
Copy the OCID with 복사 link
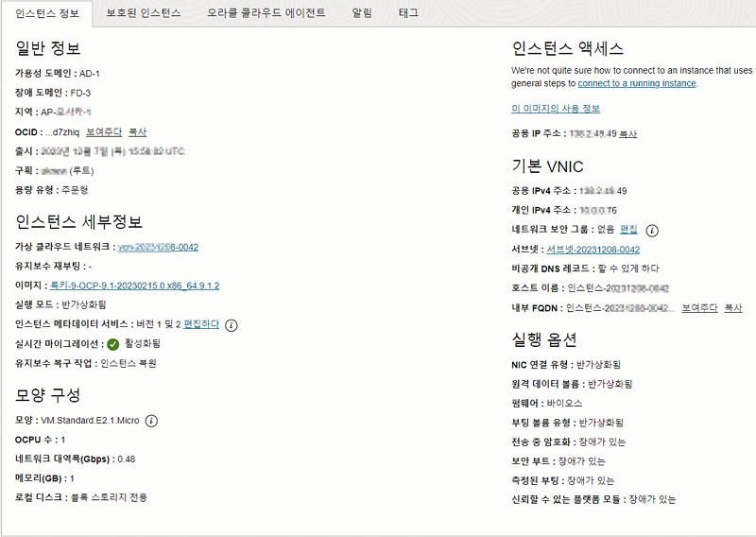point(137,132)
